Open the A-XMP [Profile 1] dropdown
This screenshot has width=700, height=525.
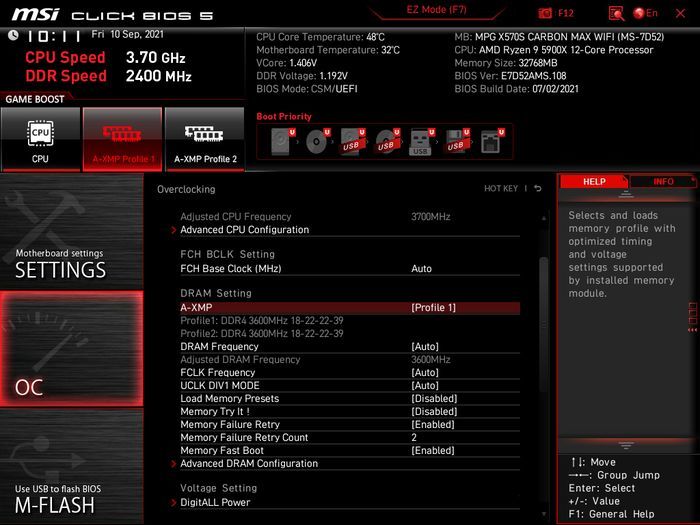pos(350,308)
